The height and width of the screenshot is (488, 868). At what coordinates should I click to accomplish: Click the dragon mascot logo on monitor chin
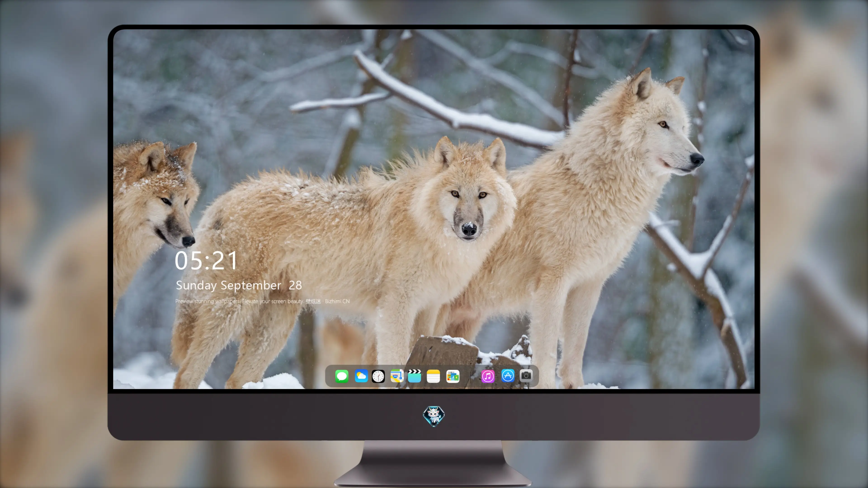(434, 416)
